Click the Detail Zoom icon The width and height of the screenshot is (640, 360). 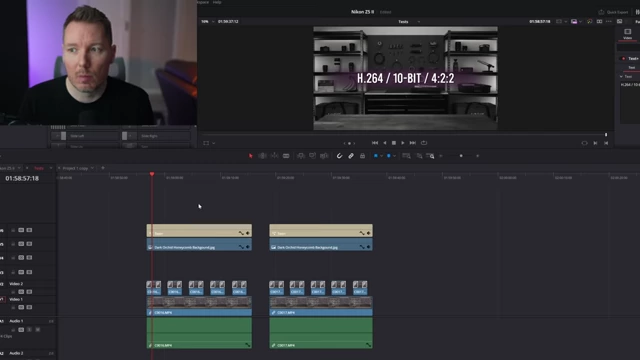tap(419, 156)
